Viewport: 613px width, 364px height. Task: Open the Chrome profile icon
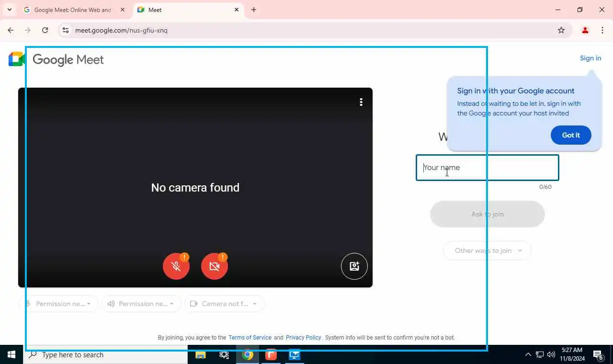585,30
